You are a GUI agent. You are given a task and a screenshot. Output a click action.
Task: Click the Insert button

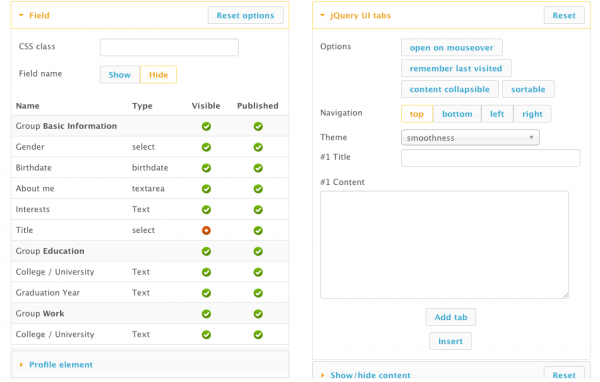tap(450, 341)
